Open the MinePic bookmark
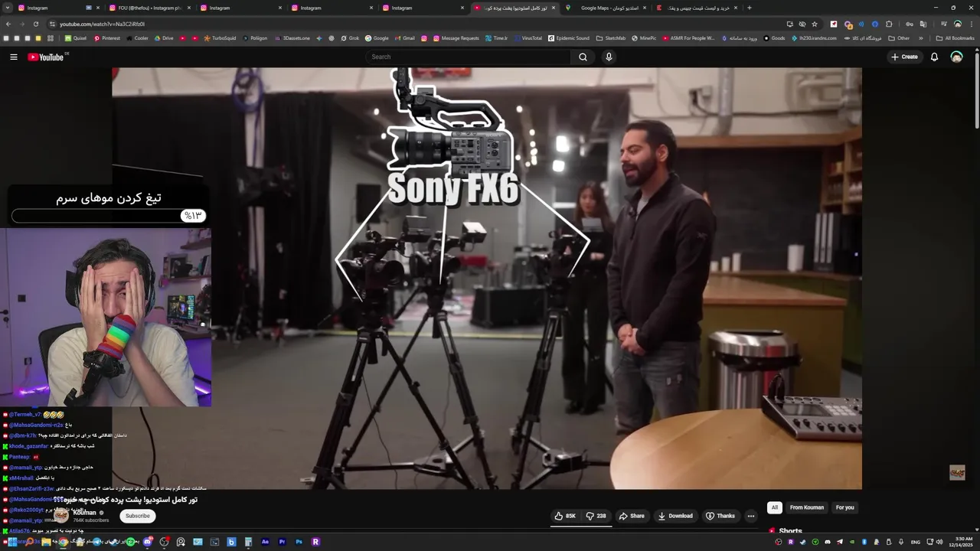The image size is (980, 551). pos(643,38)
